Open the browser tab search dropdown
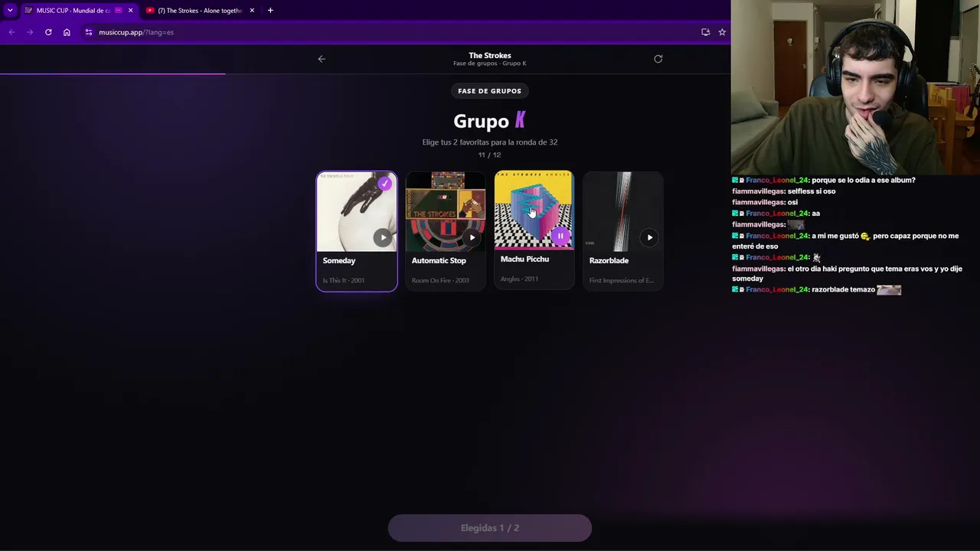 (10, 10)
